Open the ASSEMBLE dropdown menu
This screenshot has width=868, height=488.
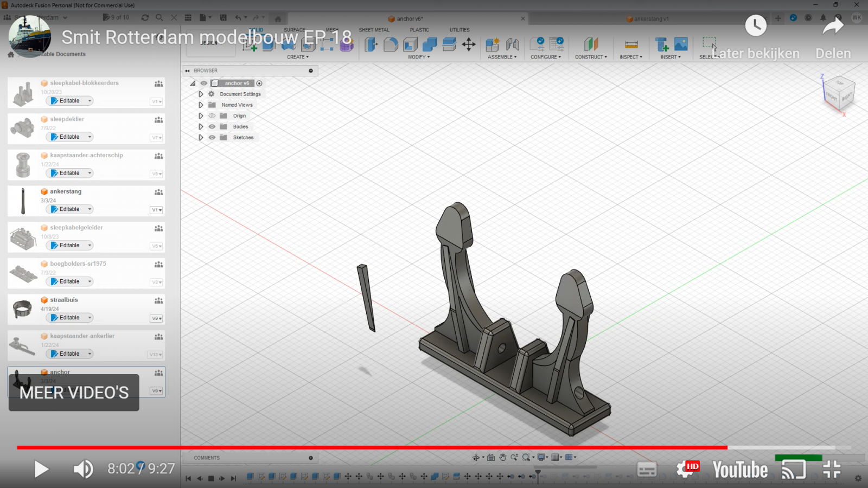click(x=502, y=57)
